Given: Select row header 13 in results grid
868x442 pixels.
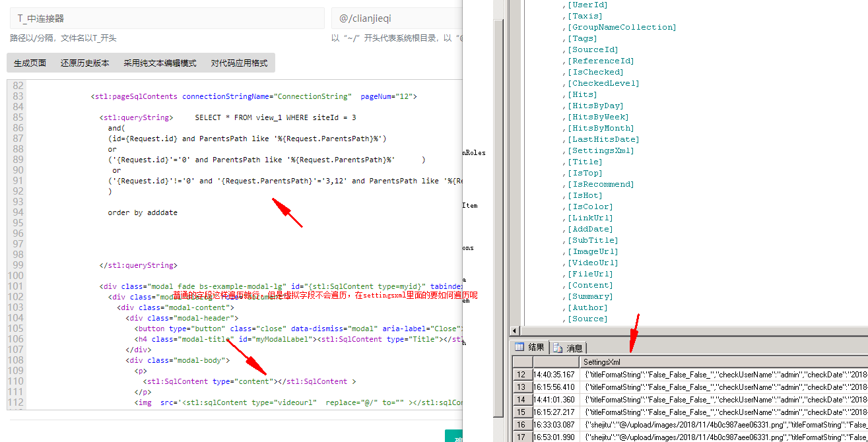Looking at the screenshot, I should point(522,387).
